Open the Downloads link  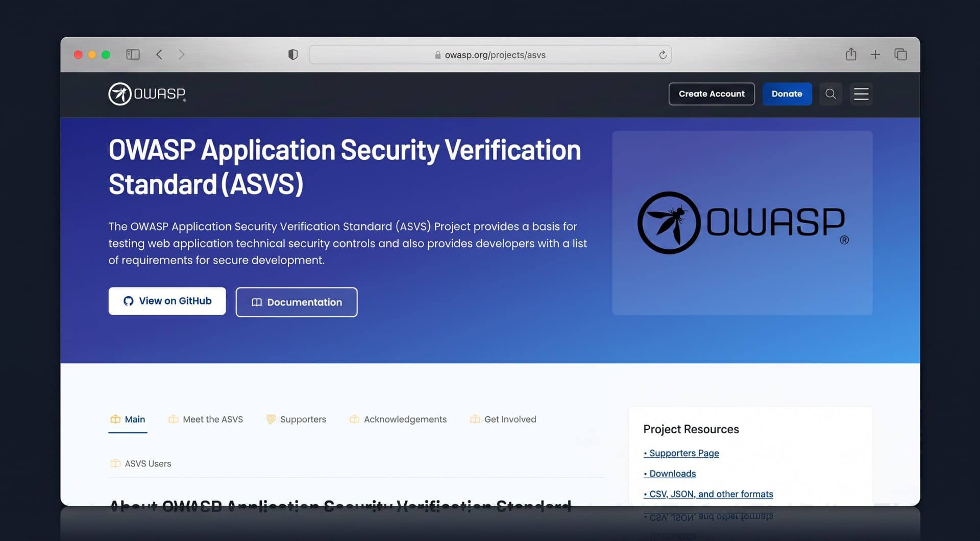pyautogui.click(x=670, y=474)
